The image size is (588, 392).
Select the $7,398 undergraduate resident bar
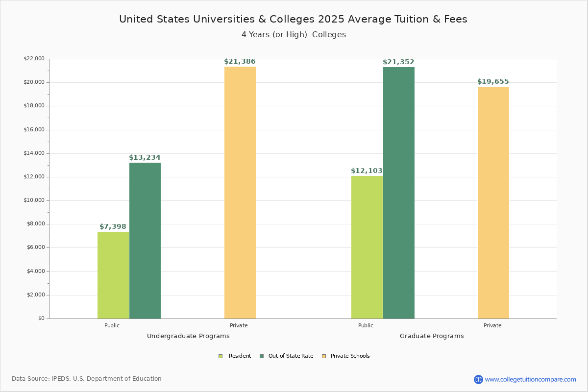[113, 275]
